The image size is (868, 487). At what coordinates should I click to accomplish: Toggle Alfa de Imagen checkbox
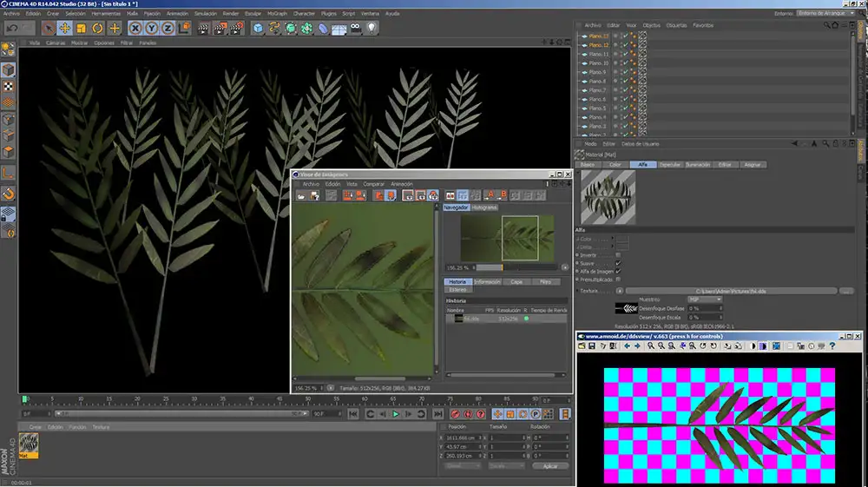(618, 271)
